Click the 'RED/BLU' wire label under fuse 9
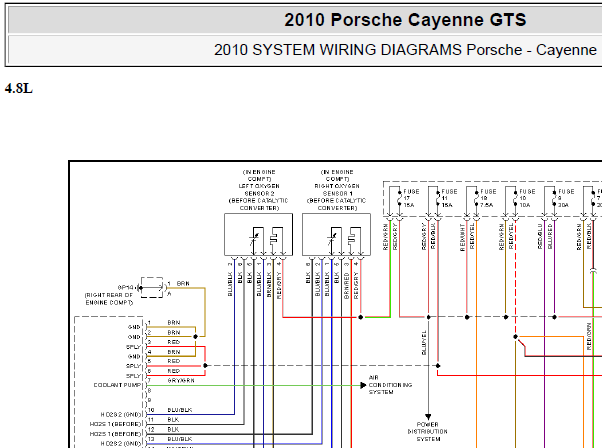The image size is (602, 448). (x=540, y=237)
